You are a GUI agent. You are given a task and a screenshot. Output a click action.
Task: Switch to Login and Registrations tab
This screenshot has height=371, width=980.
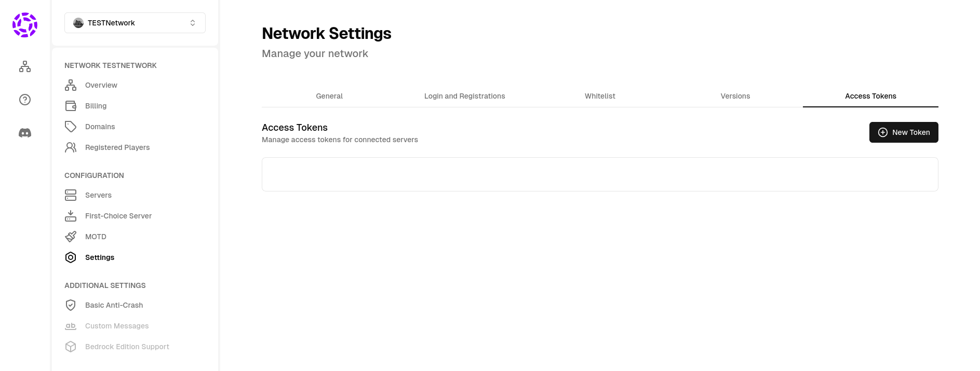pyautogui.click(x=464, y=96)
